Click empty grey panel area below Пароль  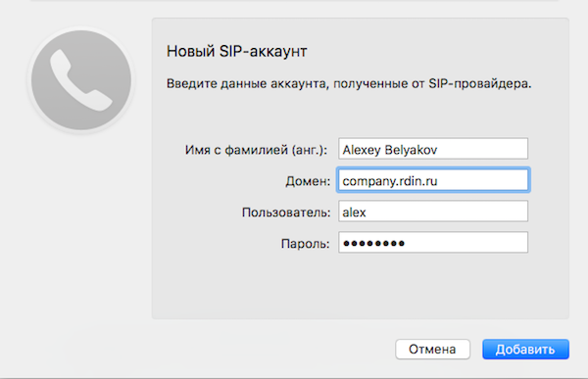[x=360, y=287]
